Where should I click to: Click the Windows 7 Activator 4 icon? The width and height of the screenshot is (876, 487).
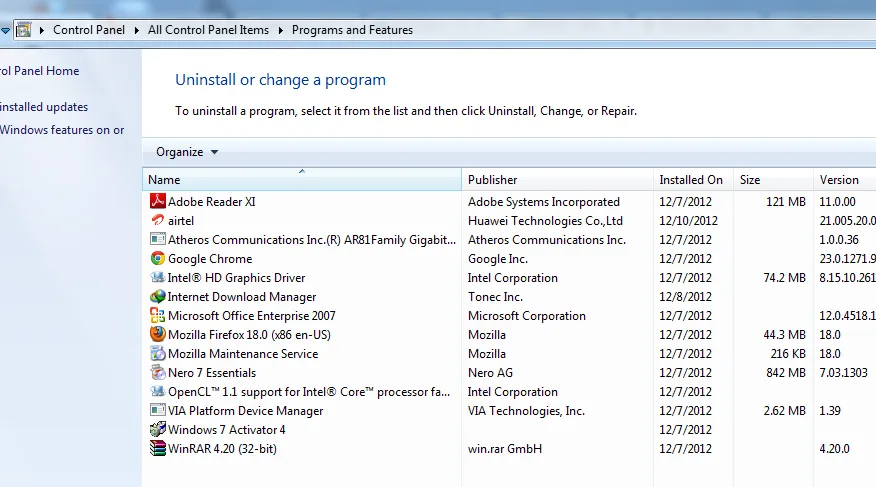point(158,429)
